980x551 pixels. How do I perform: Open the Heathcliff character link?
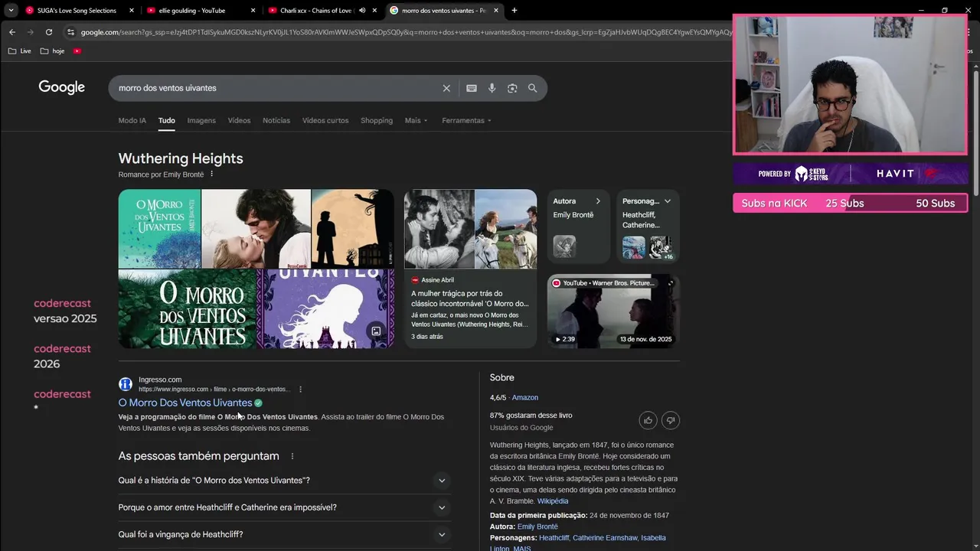[x=554, y=538]
